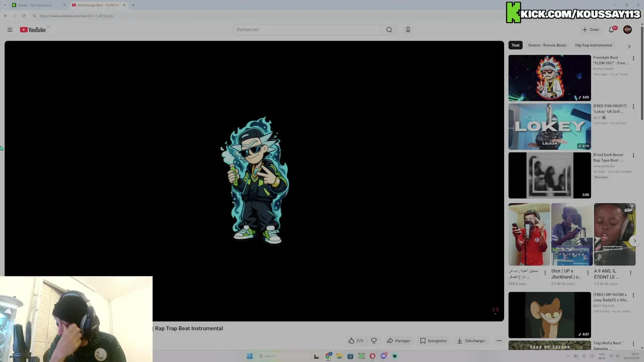Reload the page
This screenshot has height=362, width=644.
coord(23,16)
